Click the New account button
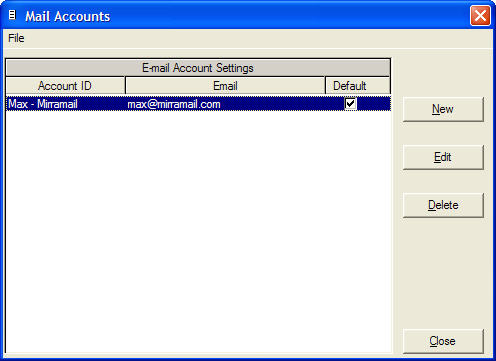Screen dimensions: 496x361 coord(443,109)
